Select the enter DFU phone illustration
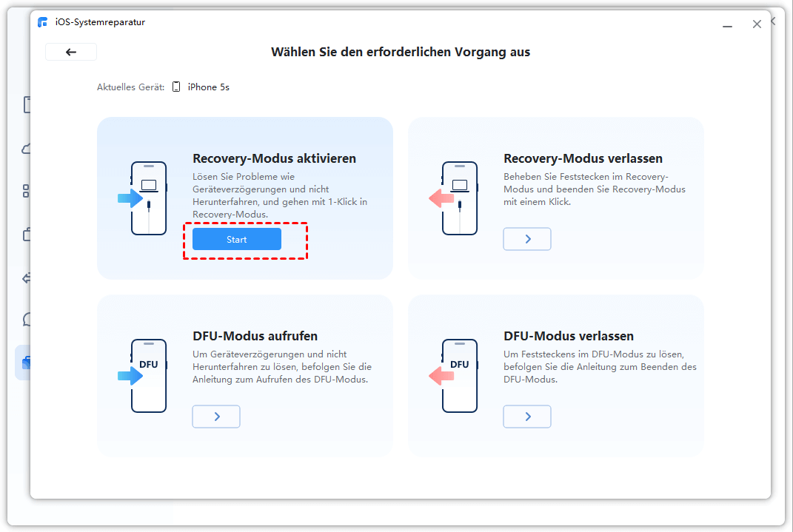This screenshot has height=532, width=793. coord(143,375)
